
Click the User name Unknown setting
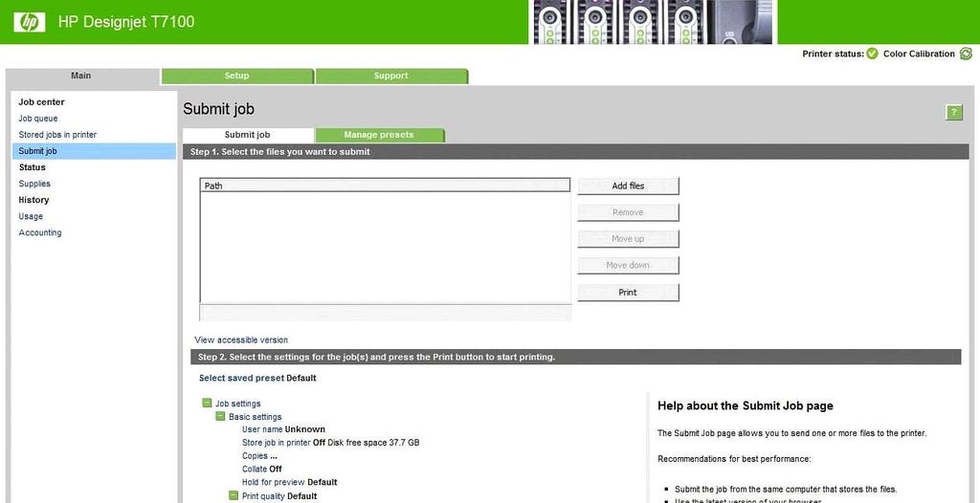[283, 429]
